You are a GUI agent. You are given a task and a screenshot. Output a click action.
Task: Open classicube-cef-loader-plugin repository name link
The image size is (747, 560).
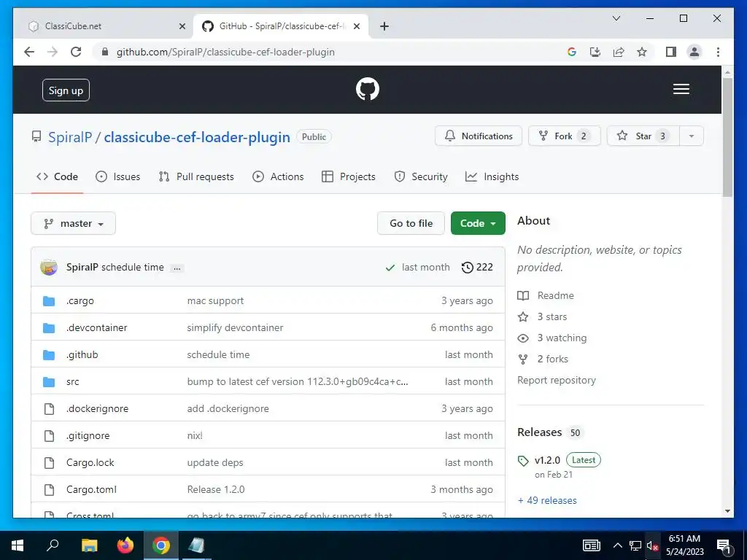point(197,137)
